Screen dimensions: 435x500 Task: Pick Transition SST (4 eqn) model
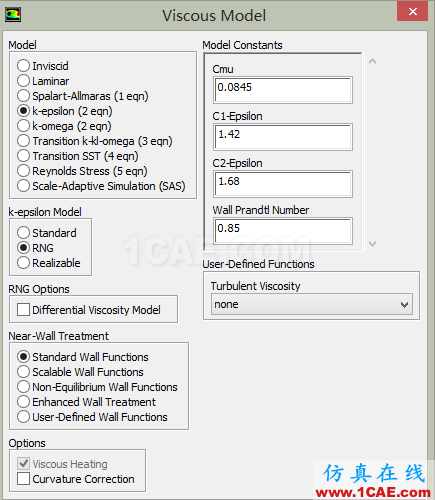pos(23,156)
